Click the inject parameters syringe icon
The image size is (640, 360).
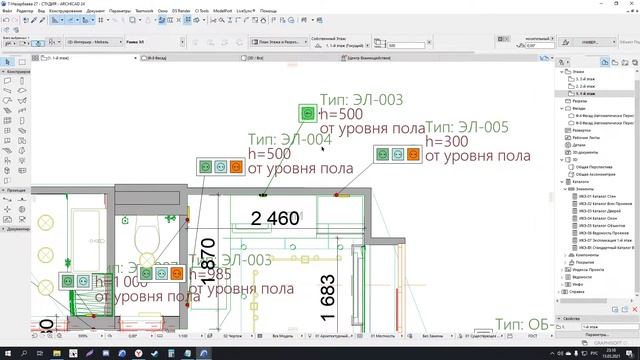click(42, 20)
